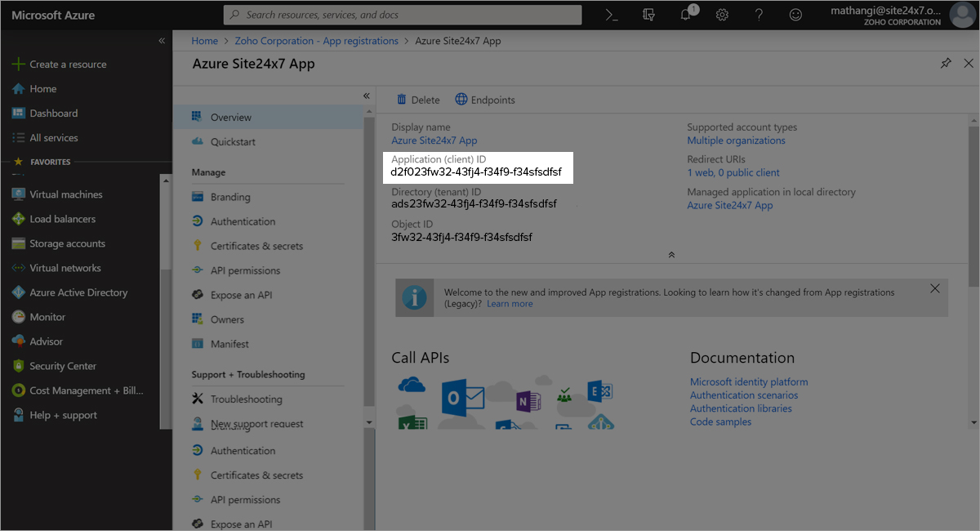980x531 pixels.
Task: Click Home in the breadcrumb
Action: point(205,40)
